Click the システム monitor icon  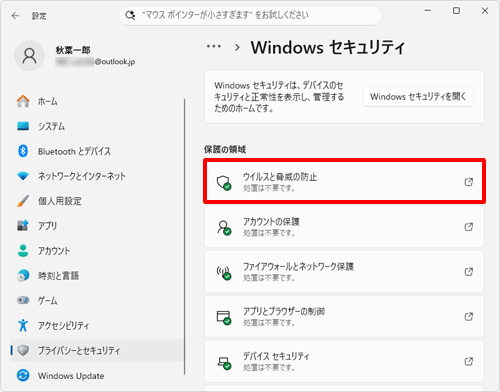click(x=23, y=126)
